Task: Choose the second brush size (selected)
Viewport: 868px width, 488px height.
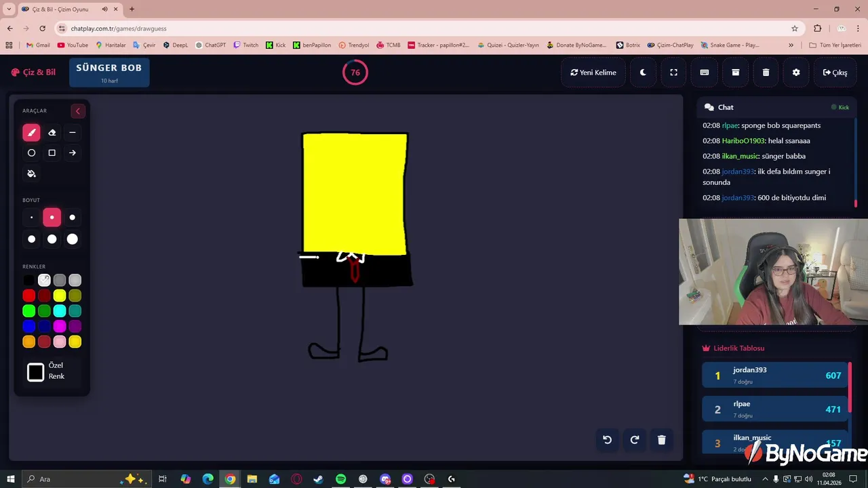Action: 52,218
